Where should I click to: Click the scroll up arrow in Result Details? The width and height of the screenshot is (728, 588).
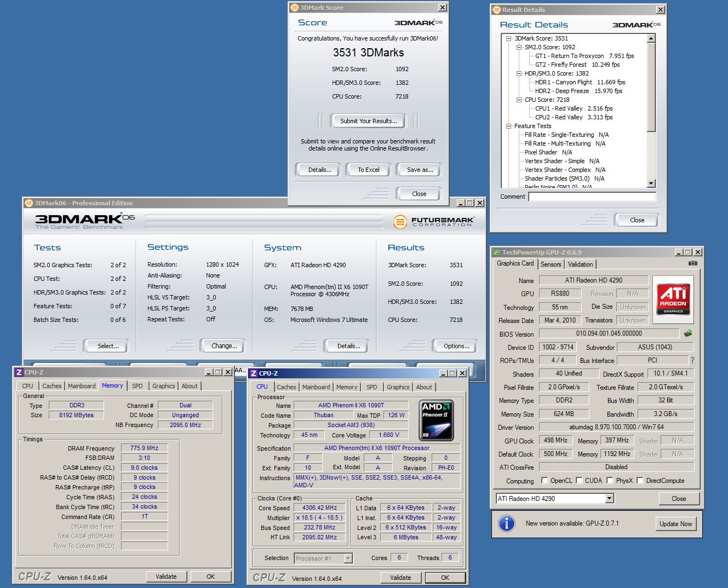651,39
